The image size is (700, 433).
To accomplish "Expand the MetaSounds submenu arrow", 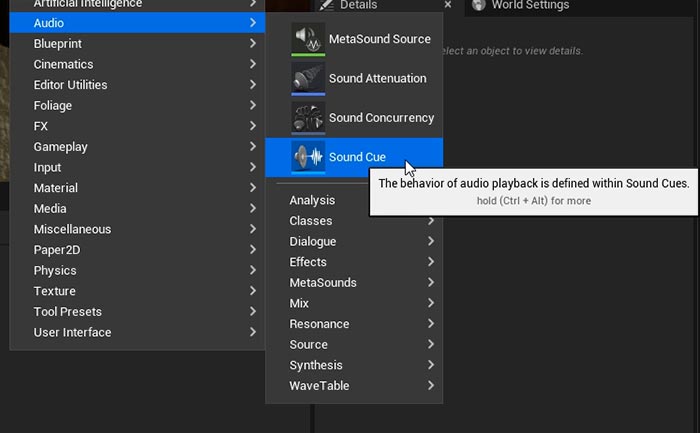I will tap(431, 283).
